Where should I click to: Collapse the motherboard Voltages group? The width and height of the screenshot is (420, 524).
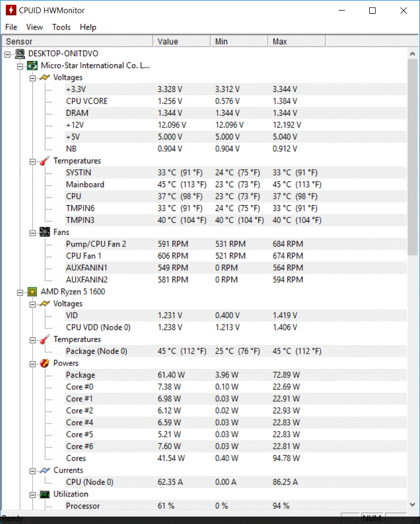point(32,78)
